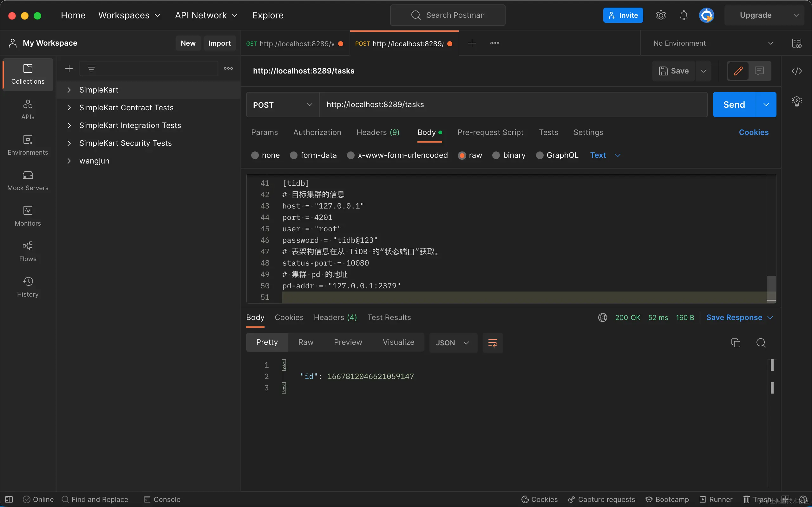Choose the none body radio option
812x507 pixels.
(x=255, y=155)
